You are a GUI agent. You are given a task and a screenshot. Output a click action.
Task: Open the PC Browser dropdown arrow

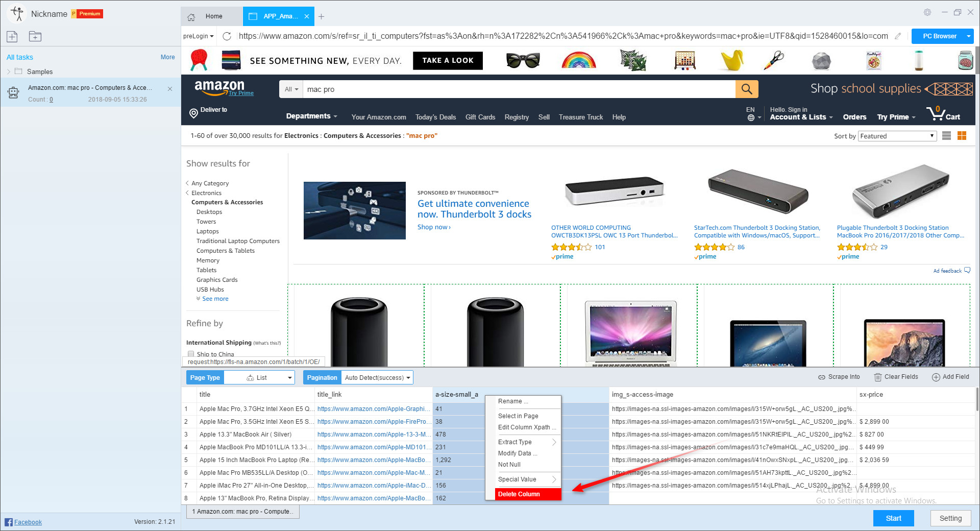968,36
